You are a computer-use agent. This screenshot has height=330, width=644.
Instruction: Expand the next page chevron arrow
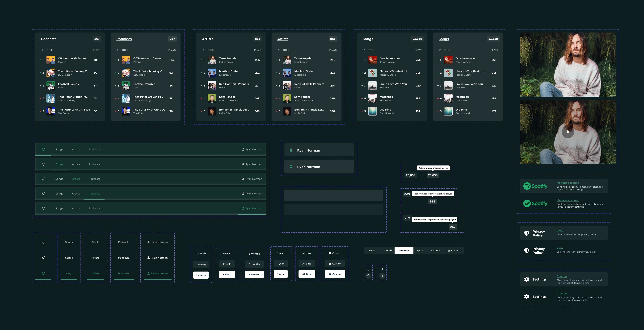[382, 269]
